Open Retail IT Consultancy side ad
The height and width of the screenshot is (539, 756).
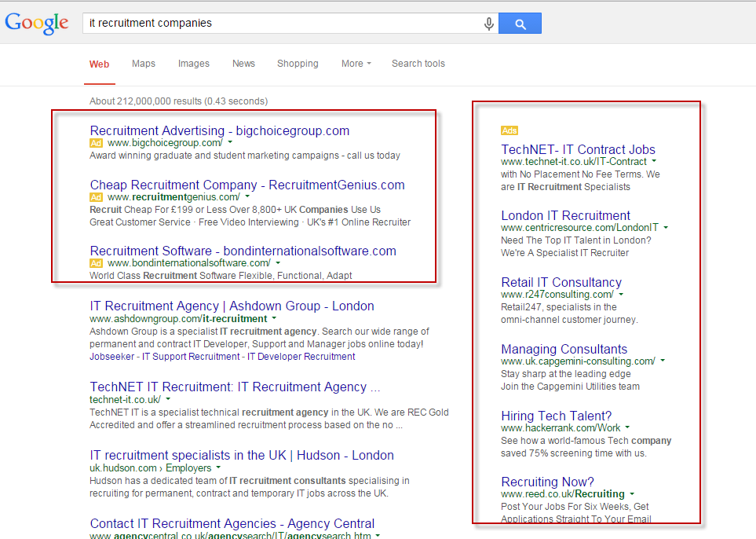(x=561, y=282)
